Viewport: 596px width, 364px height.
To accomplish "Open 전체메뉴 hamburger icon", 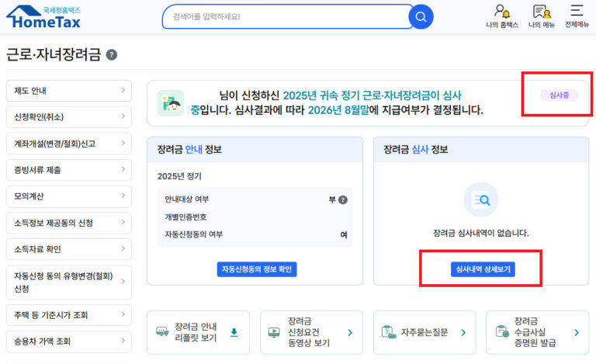I will tap(577, 17).
